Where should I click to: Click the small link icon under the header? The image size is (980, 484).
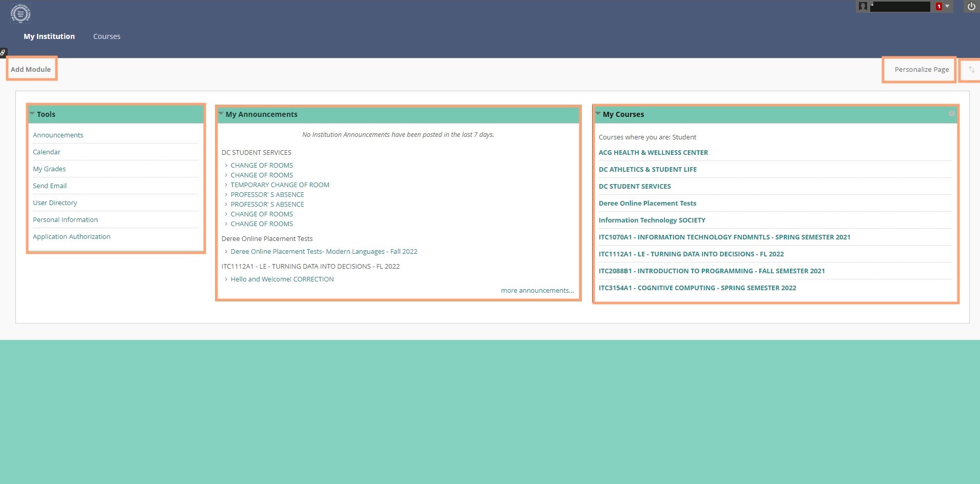[x=3, y=52]
